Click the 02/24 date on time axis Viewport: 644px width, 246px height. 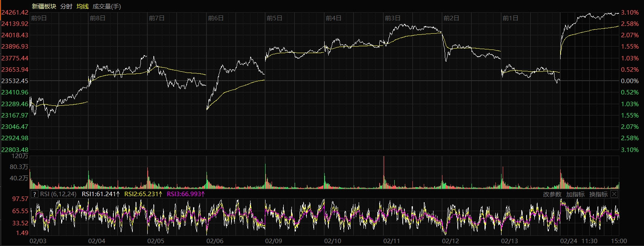(568, 241)
